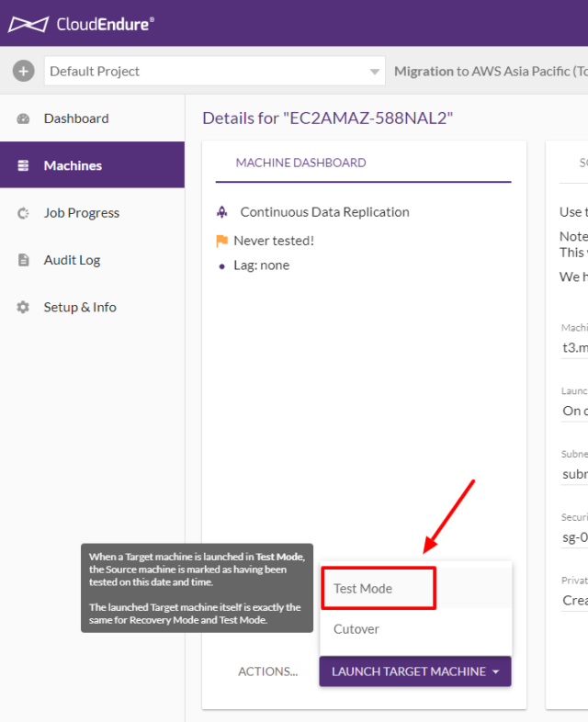
Task: Click the Job Progress spinner icon
Action: point(24,213)
